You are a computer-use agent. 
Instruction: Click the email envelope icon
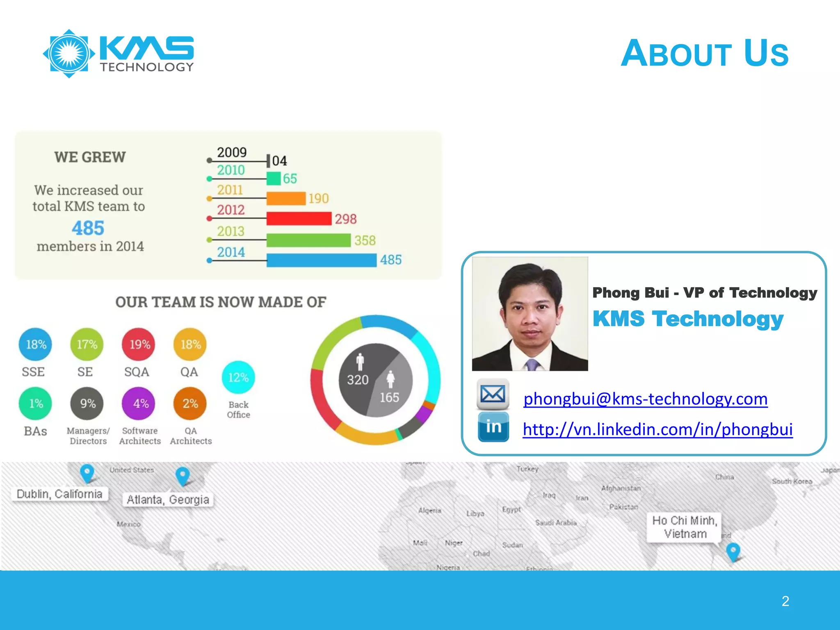(493, 395)
